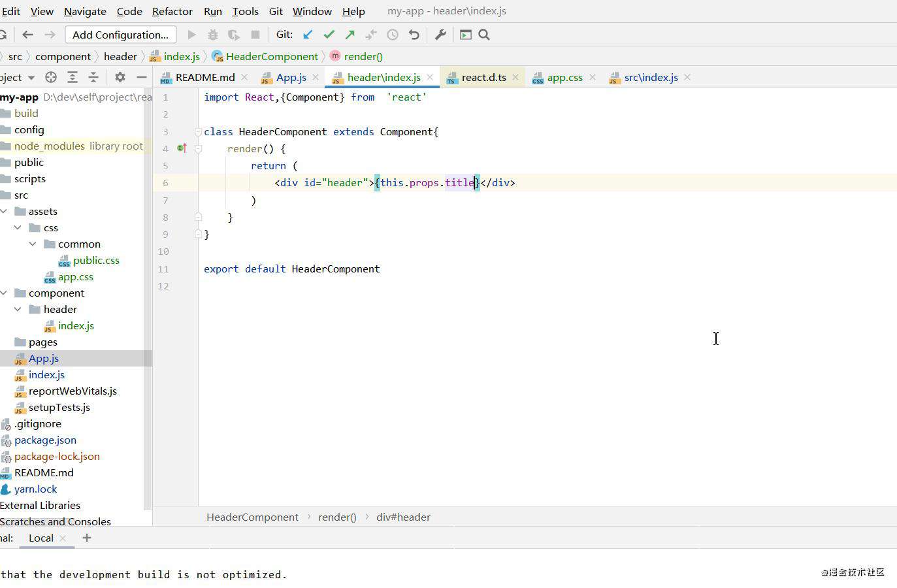Add new terminal tab with plus icon

click(86, 538)
